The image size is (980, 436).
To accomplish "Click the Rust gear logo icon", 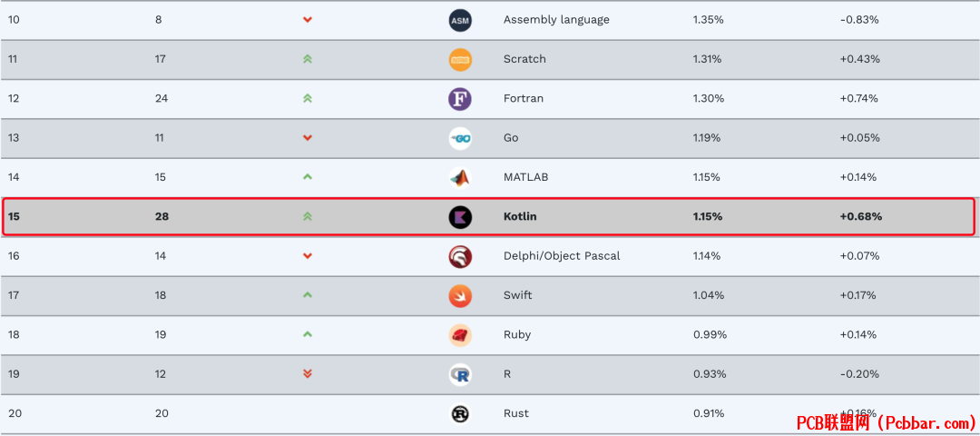I will [460, 413].
